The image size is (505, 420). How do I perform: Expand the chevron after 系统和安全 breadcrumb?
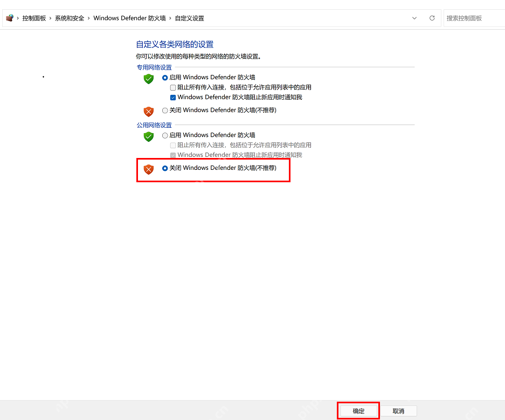tap(88, 18)
